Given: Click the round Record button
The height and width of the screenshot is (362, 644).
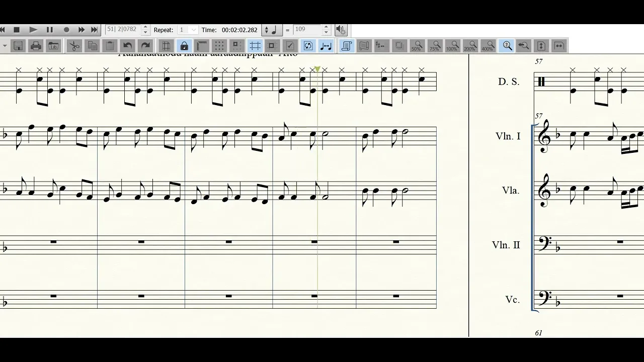Looking at the screenshot, I should pyautogui.click(x=66, y=30).
